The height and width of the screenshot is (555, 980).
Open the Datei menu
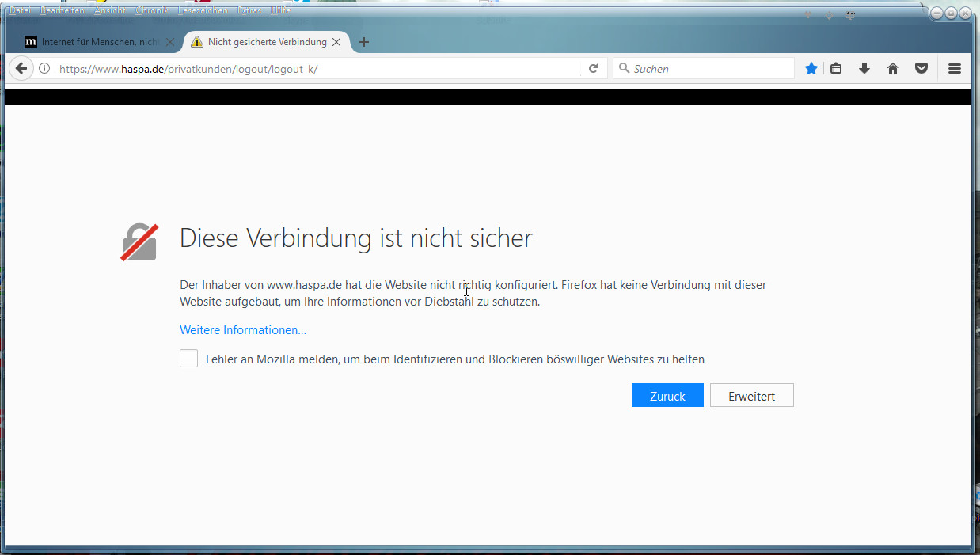20,10
